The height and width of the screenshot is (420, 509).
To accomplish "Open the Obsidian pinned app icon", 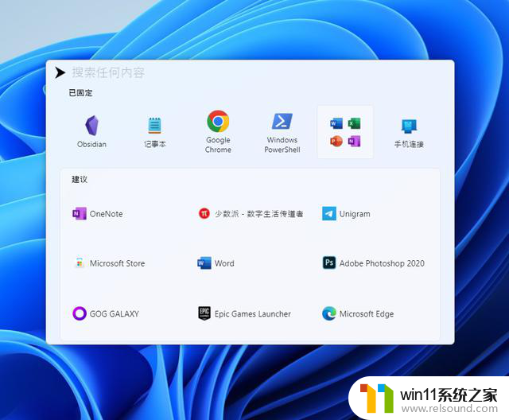I will pyautogui.click(x=92, y=126).
